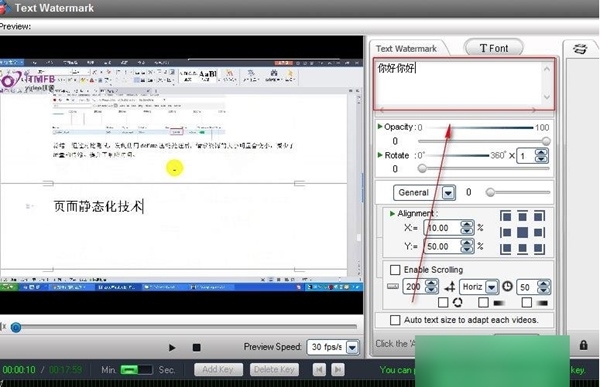Viewport: 600px width, 387px height.
Task: Click the left-fading gradient bar icon
Action: [x=499, y=303]
